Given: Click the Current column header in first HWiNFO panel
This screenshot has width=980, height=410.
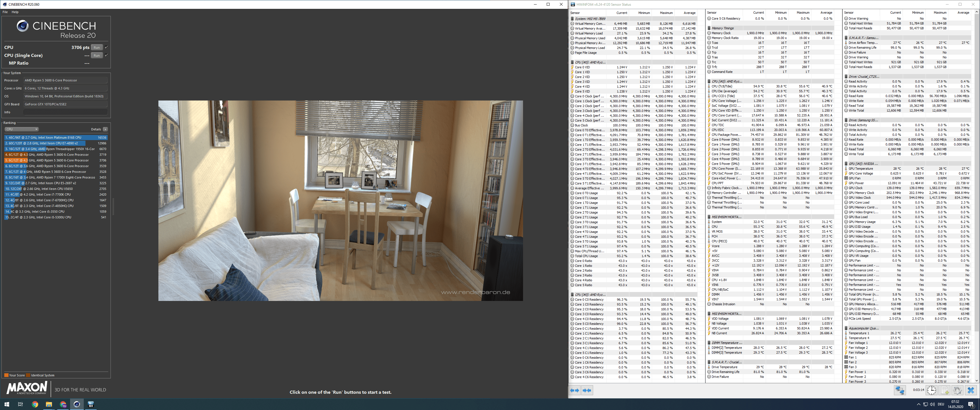Looking at the screenshot, I should [x=618, y=13].
